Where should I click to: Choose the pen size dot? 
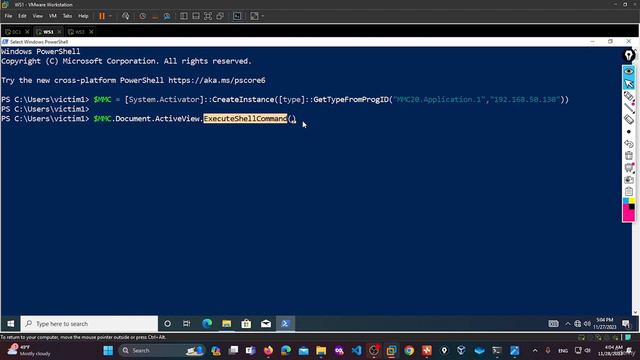pos(629,132)
